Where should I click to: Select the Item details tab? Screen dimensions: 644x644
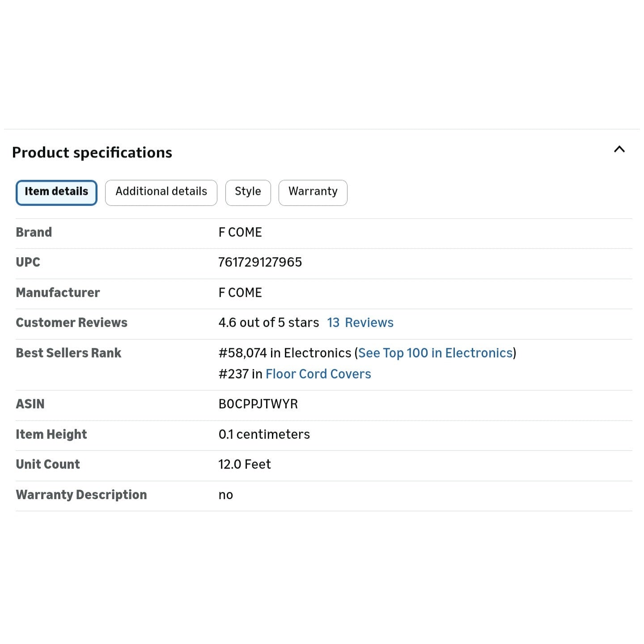(x=56, y=193)
